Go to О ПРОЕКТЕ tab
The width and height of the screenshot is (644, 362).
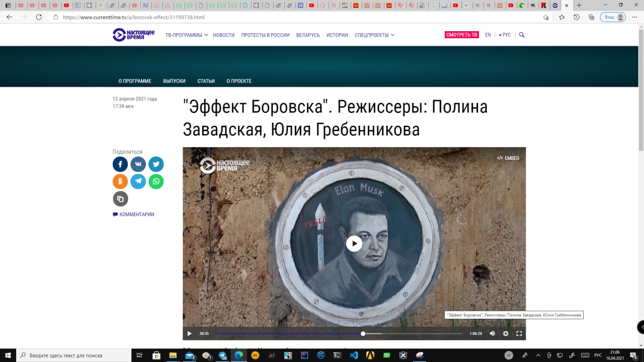239,81
